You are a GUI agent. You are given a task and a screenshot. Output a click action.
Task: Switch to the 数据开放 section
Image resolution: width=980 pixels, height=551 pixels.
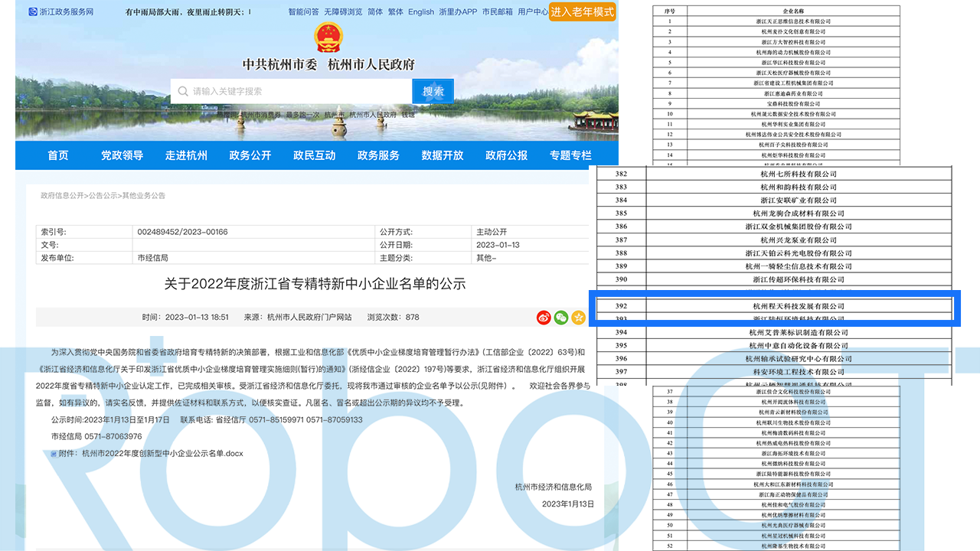(x=441, y=155)
